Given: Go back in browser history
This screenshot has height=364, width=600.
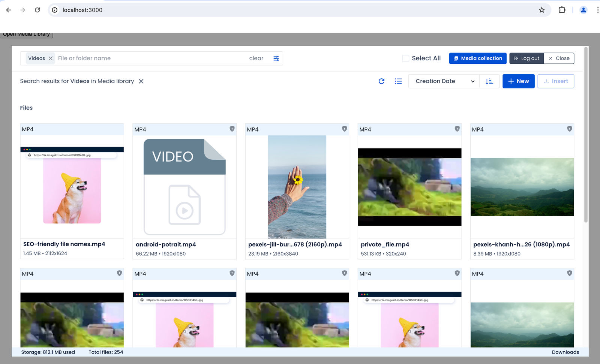Looking at the screenshot, I should 9,10.
